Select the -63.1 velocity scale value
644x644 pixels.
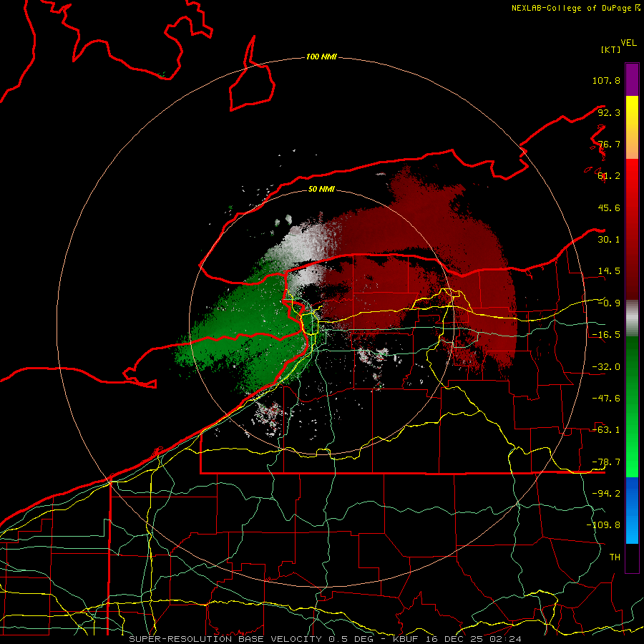coord(606,430)
